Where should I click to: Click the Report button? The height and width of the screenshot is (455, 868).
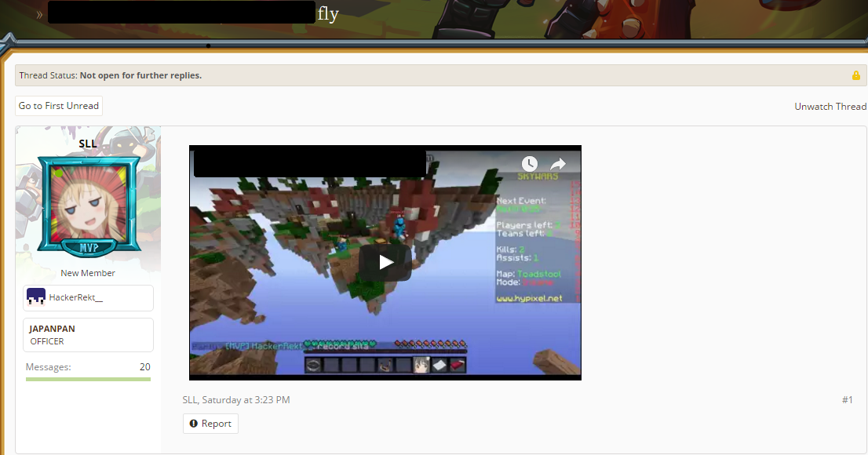click(x=210, y=424)
